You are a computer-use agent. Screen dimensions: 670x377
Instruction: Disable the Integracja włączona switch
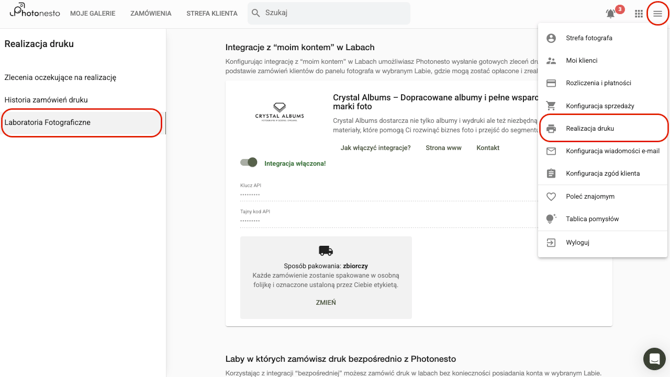tap(249, 162)
